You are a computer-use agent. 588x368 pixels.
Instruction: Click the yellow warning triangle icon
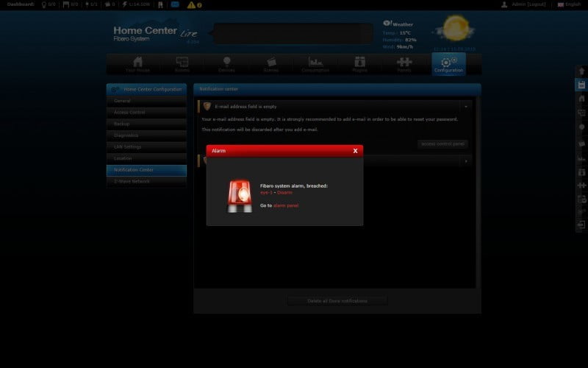click(x=191, y=4)
